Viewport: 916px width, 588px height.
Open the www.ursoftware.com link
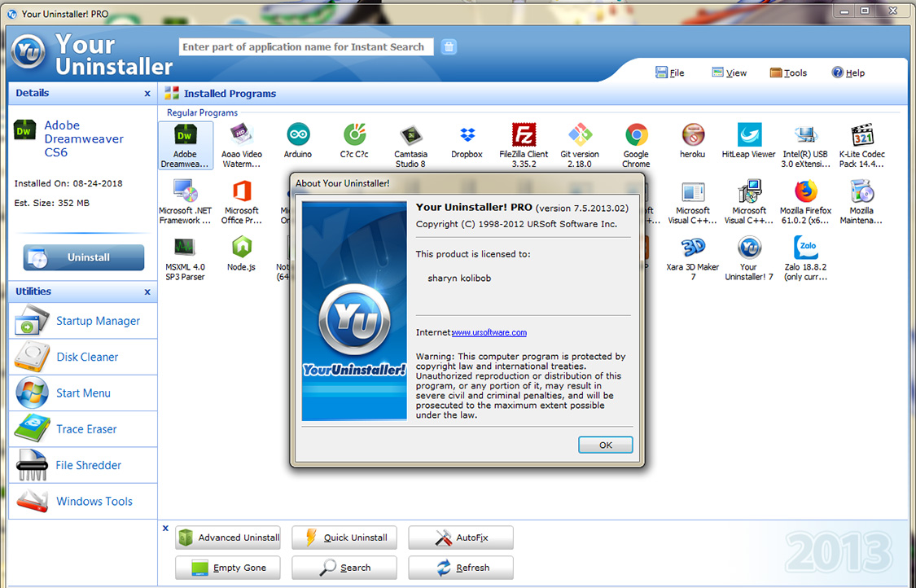(x=489, y=332)
